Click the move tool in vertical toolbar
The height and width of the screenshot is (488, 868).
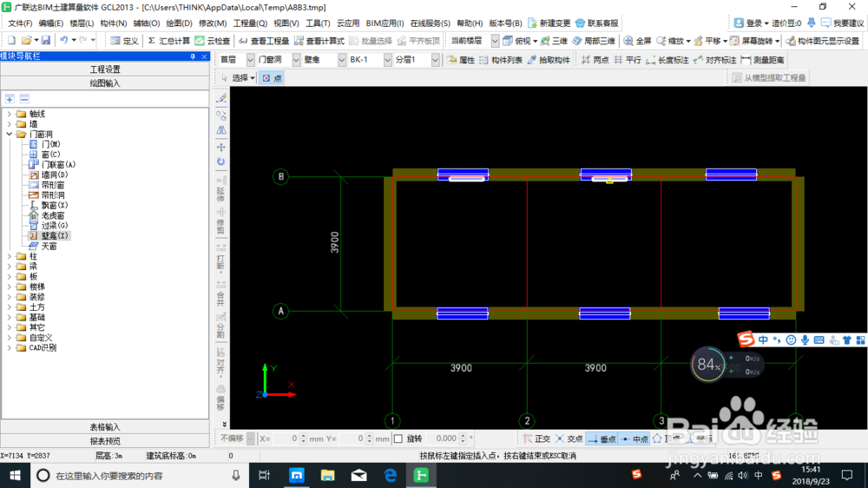tap(220, 148)
